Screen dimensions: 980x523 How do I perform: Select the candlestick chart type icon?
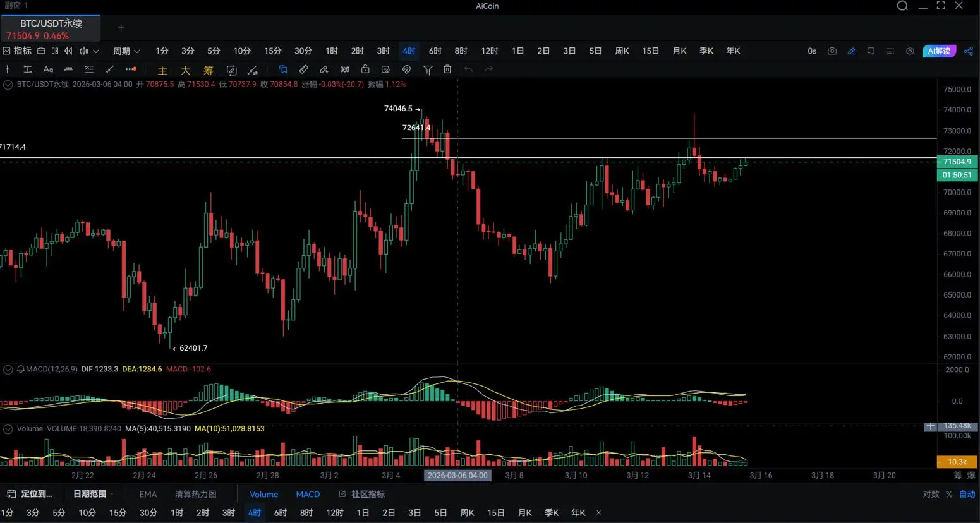[x=84, y=51]
